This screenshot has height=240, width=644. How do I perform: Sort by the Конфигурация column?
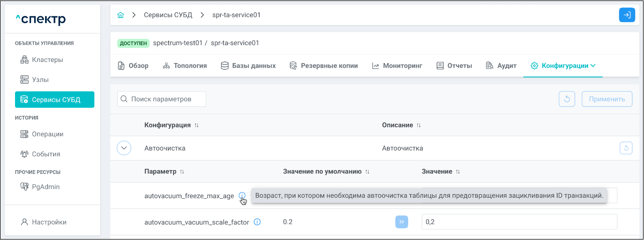197,125
